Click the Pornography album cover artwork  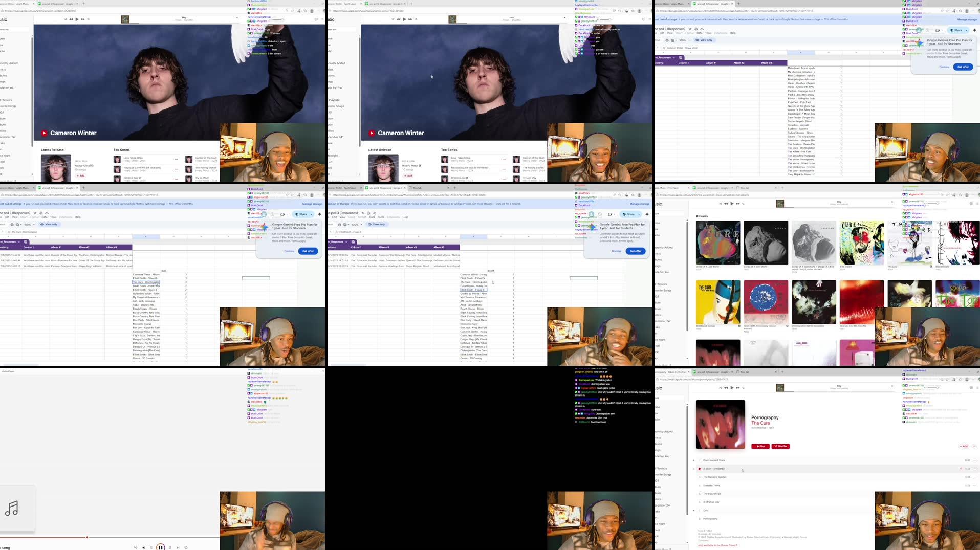(720, 424)
